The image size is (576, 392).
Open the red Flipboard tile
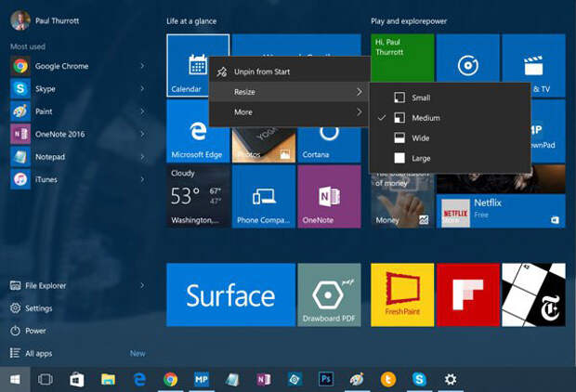tap(468, 294)
